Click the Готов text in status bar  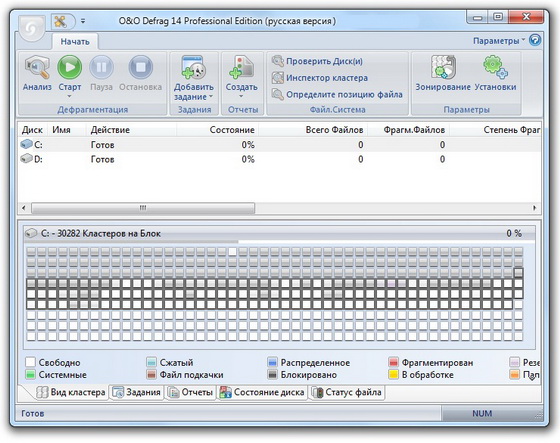coord(32,413)
